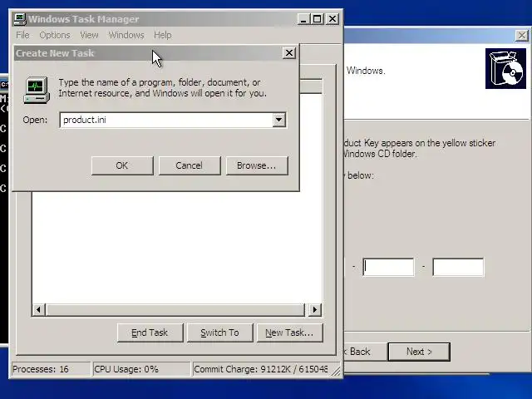532x399 pixels.
Task: Open the File menu in Task Manager
Action: click(x=22, y=35)
